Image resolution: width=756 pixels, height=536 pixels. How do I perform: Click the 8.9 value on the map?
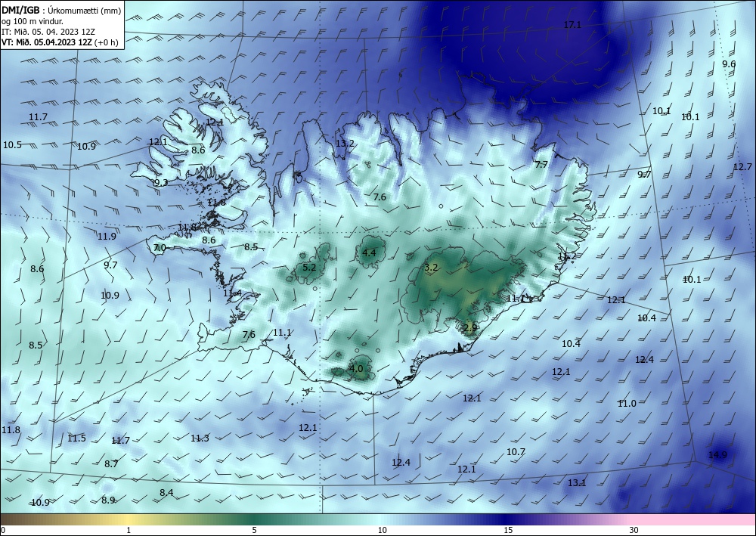tap(108, 500)
